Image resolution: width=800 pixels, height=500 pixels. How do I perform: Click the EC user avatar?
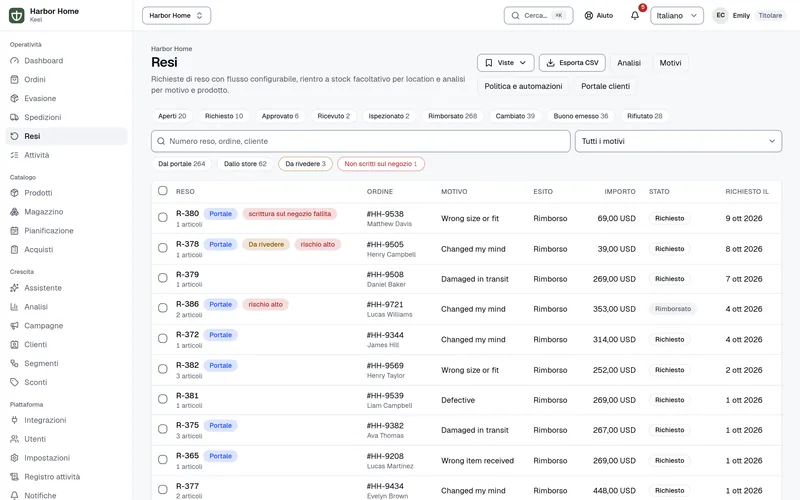[x=720, y=15]
